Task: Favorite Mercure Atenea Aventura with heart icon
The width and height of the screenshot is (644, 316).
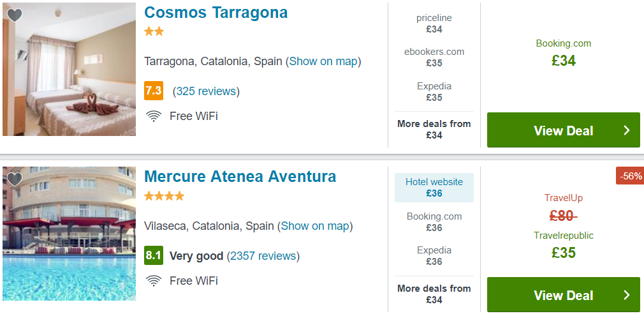Action: (15, 179)
